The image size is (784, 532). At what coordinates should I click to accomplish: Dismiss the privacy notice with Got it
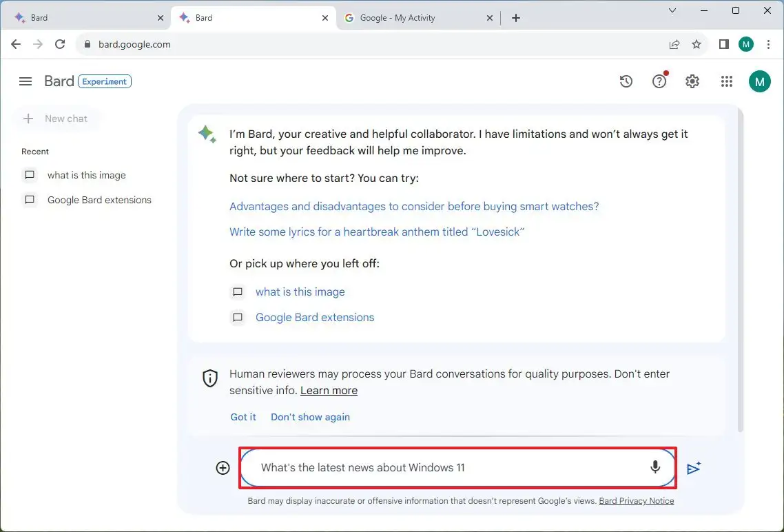(x=243, y=417)
